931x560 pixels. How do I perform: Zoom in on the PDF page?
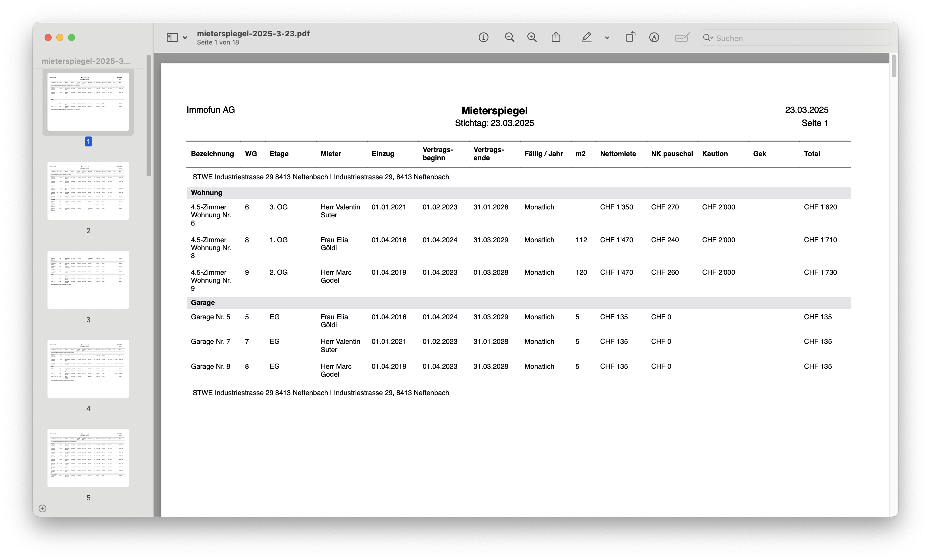(532, 37)
